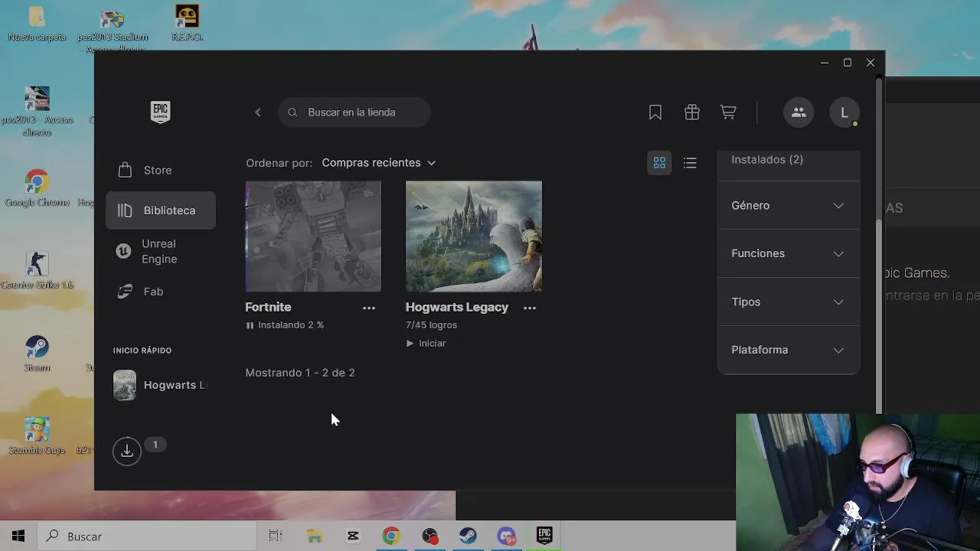Open Hogwarts Legacy's three-dot options menu
The height and width of the screenshot is (551, 980).
click(x=530, y=308)
